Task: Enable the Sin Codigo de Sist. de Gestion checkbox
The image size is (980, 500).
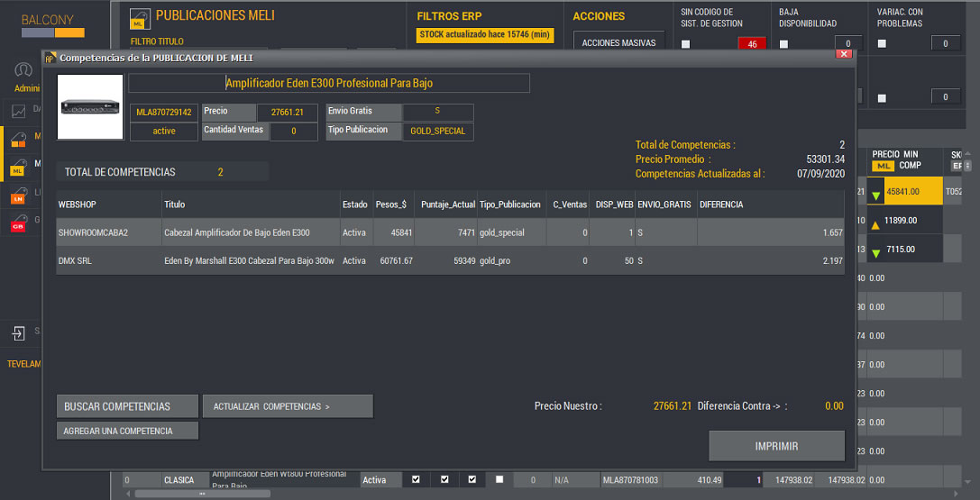Action: (686, 44)
